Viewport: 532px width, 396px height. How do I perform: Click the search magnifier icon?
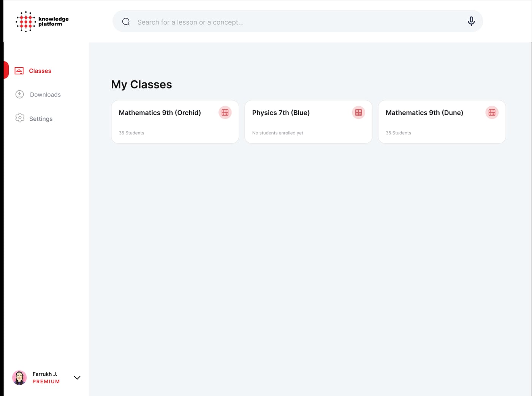(126, 22)
